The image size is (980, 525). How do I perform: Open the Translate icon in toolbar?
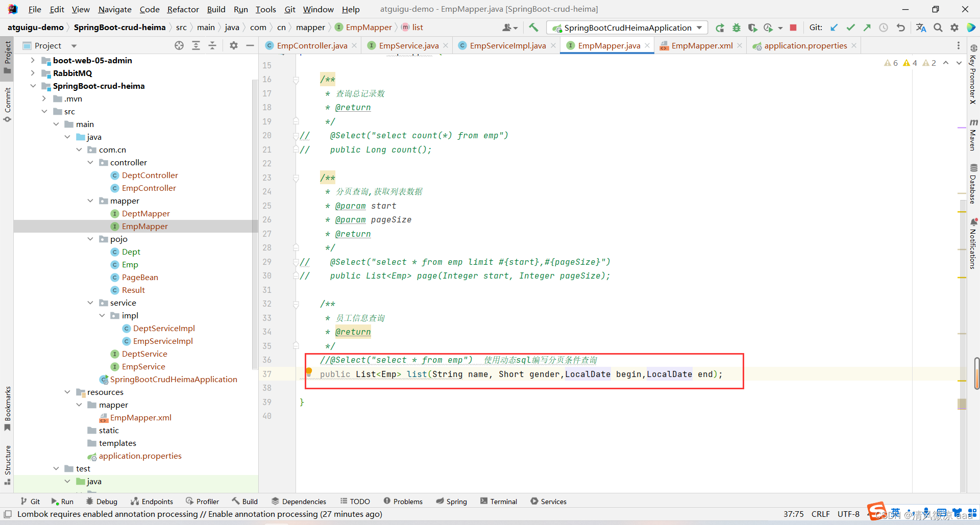click(x=921, y=28)
